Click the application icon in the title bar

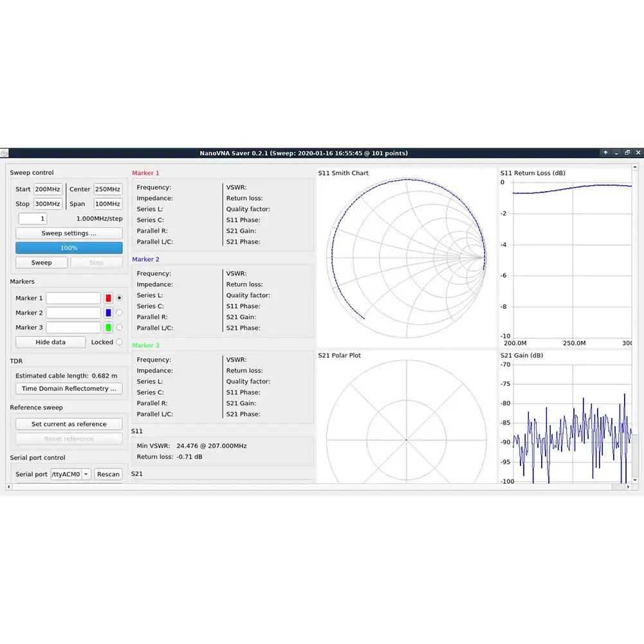pyautogui.click(x=4, y=153)
